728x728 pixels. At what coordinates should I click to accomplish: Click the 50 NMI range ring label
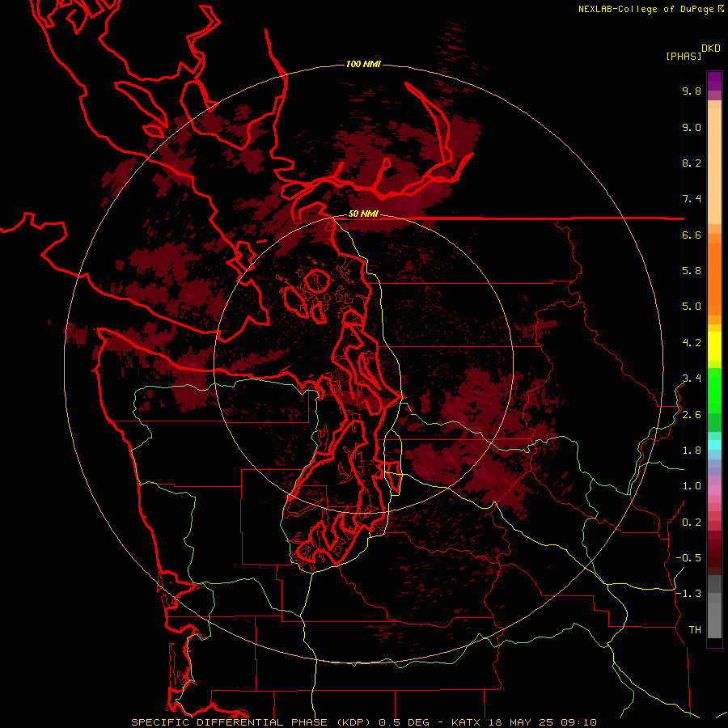[363, 214]
